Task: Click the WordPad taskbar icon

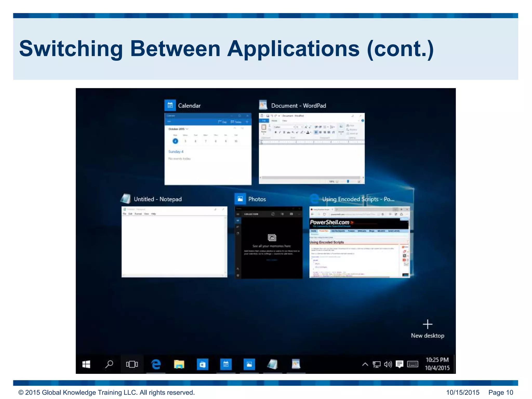Action: (x=296, y=364)
